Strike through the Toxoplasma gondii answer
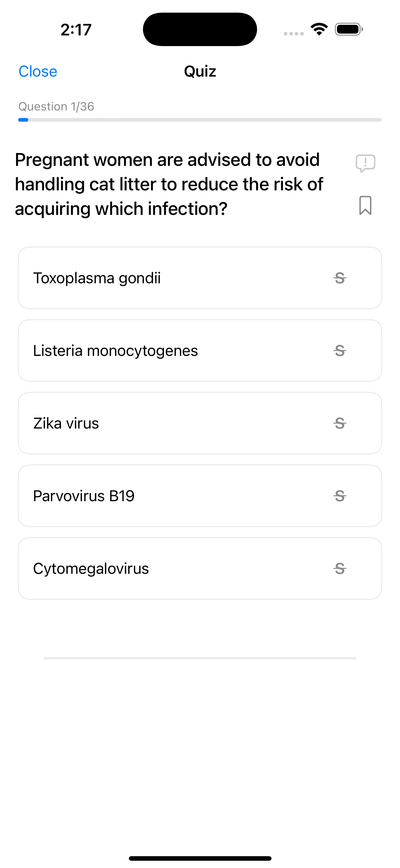Screen dimensions: 400x868 point(340,278)
